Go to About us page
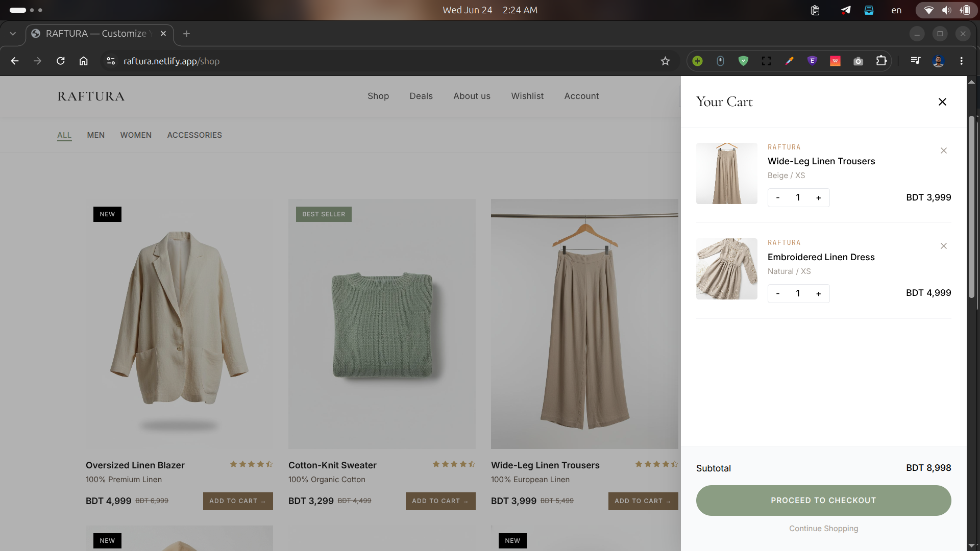 [472, 96]
